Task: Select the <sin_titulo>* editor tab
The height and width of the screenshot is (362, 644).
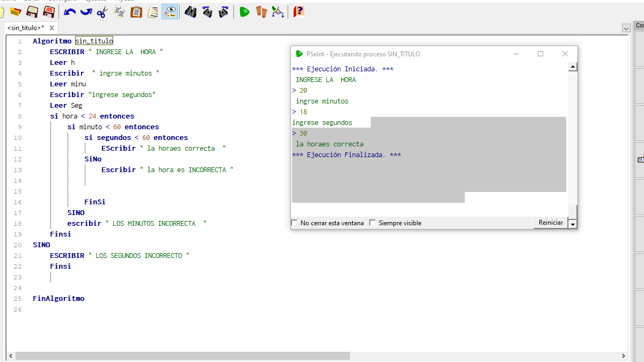Action: [26, 28]
